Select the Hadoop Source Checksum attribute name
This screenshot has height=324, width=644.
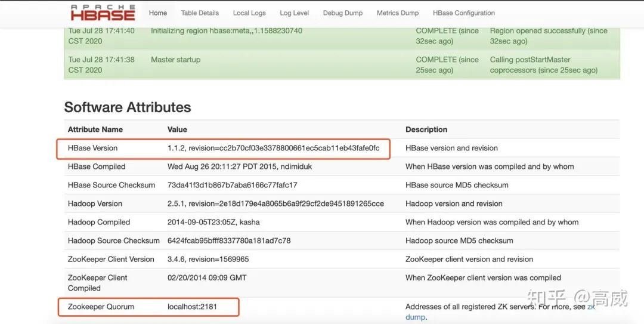coord(114,240)
